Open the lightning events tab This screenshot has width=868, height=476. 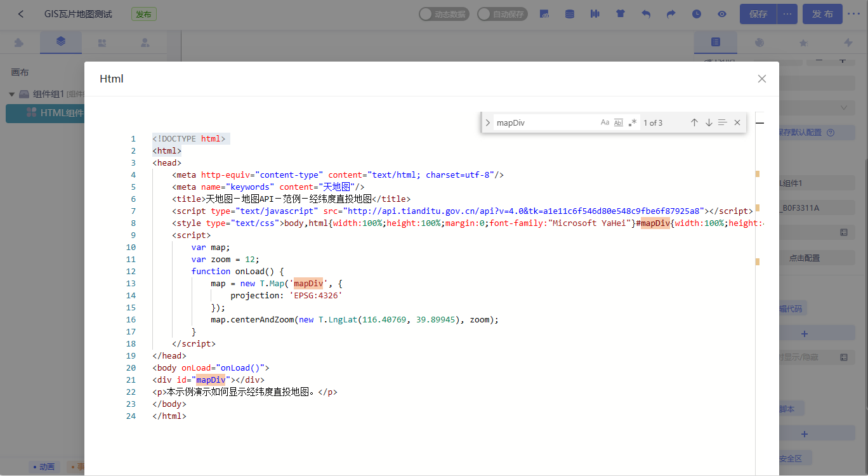tap(848, 43)
